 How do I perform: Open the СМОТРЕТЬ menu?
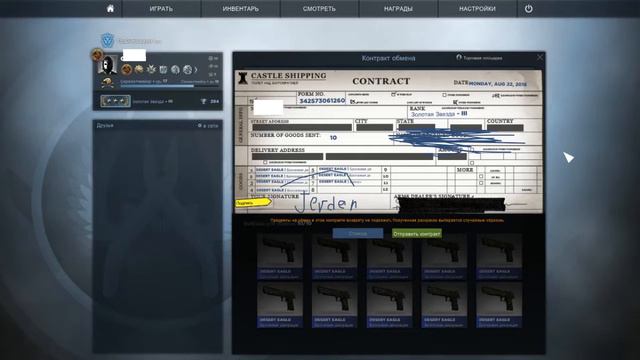click(319, 9)
